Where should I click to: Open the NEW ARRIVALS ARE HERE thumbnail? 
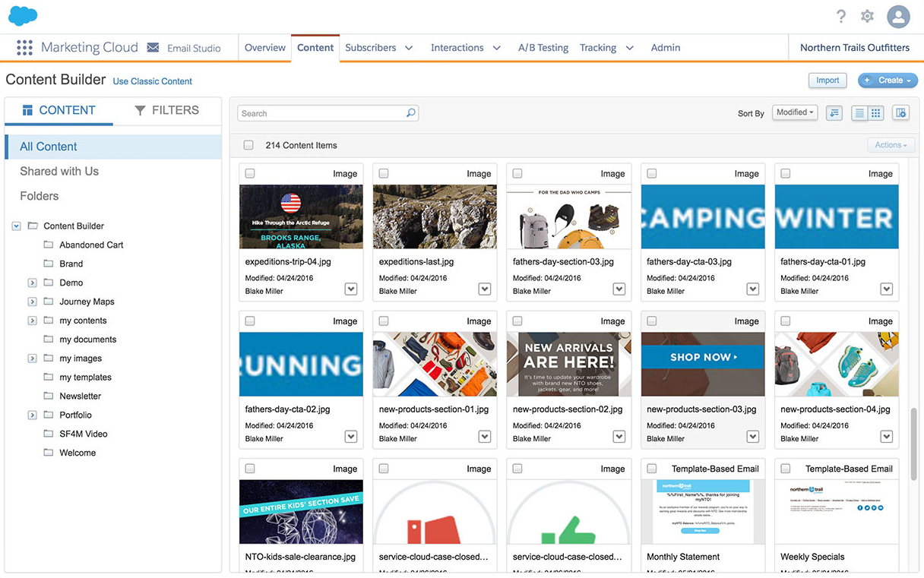tap(568, 364)
